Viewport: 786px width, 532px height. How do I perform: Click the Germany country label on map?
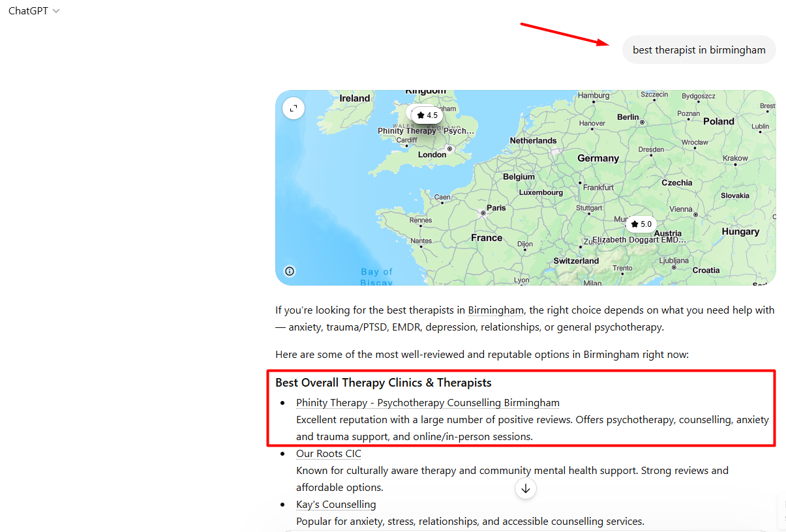(x=598, y=158)
